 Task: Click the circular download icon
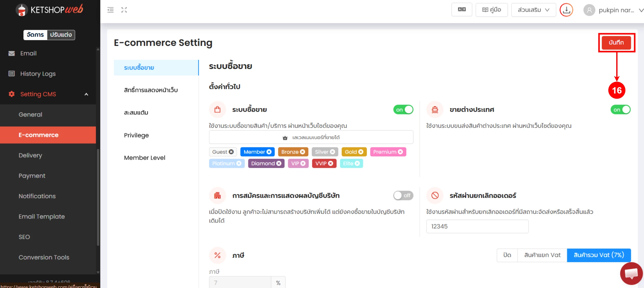(x=566, y=10)
